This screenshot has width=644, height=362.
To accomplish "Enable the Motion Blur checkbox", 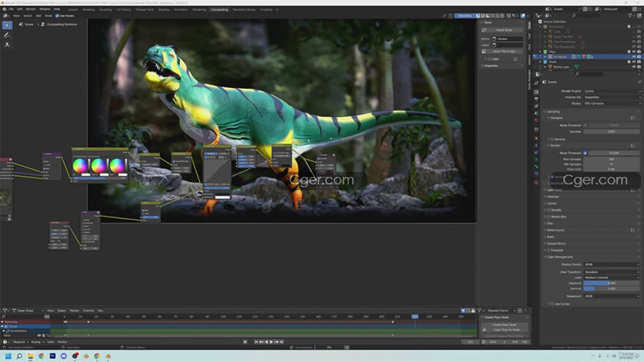I will point(548,216).
